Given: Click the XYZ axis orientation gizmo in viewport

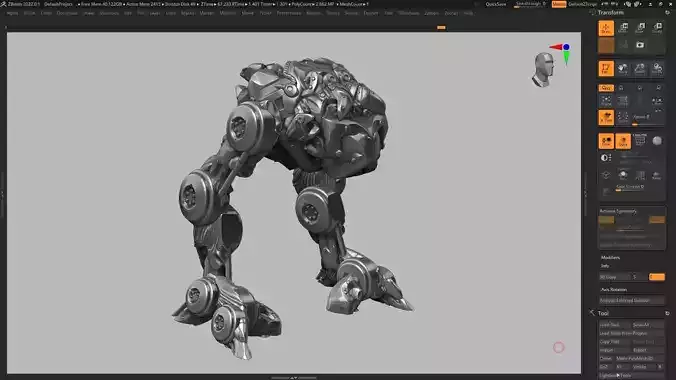Looking at the screenshot, I should 562,53.
